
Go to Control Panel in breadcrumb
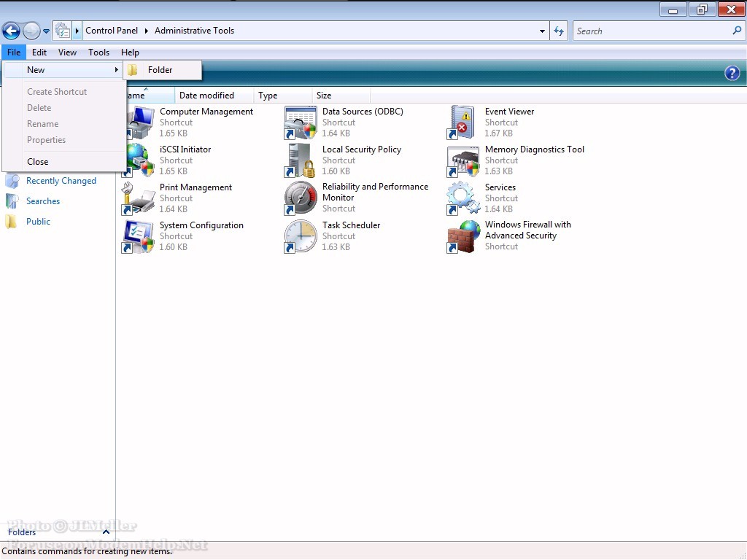[112, 31]
